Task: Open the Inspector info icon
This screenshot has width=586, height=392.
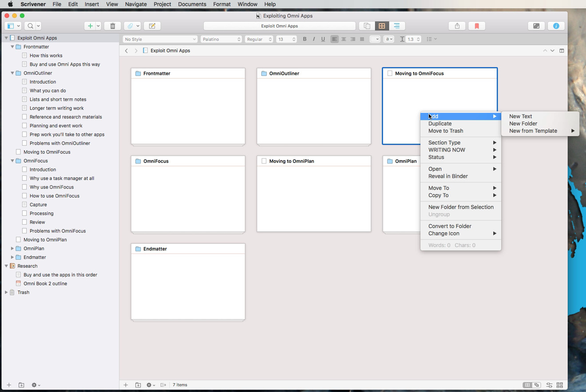Action: click(x=556, y=26)
